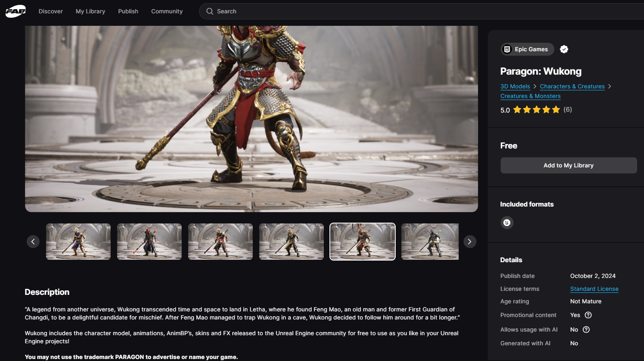Open the Standard License link
Viewport: 644px width, 361px height.
click(594, 289)
